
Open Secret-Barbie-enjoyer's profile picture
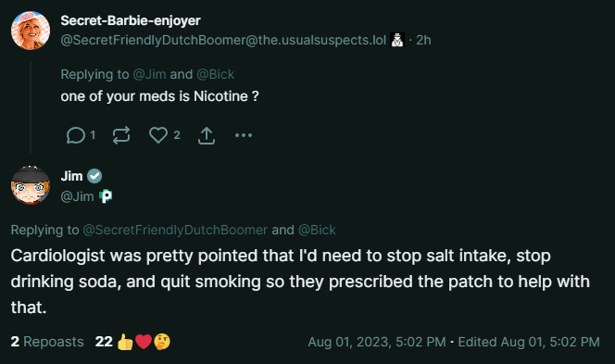[31, 31]
